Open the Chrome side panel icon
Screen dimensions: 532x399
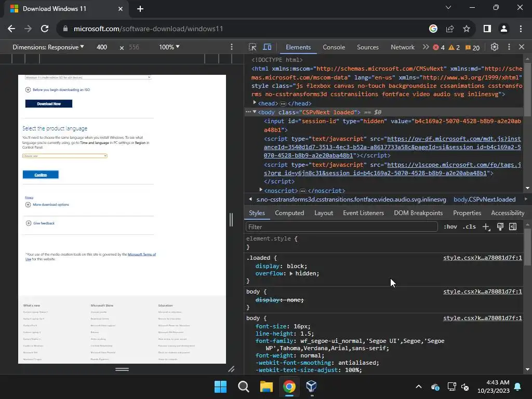click(x=487, y=29)
